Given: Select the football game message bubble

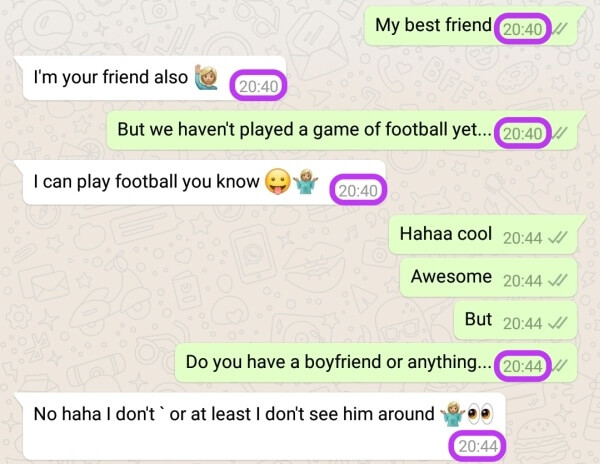Looking at the screenshot, I should (x=342, y=130).
